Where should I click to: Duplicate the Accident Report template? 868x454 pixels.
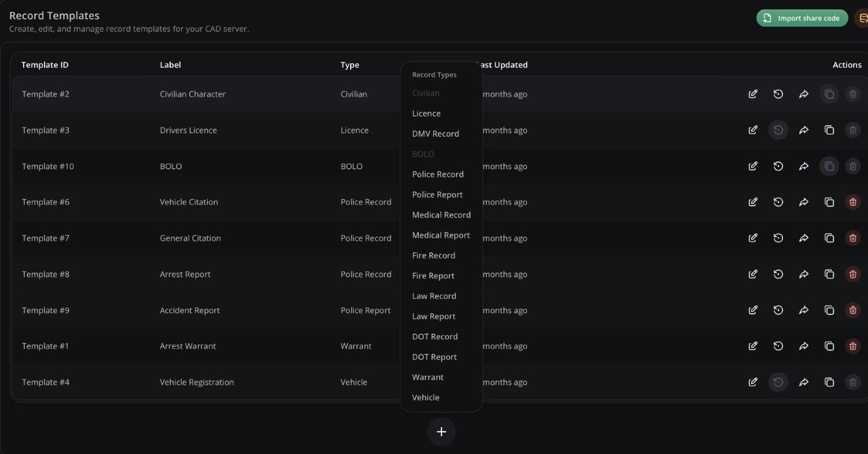[829, 310]
